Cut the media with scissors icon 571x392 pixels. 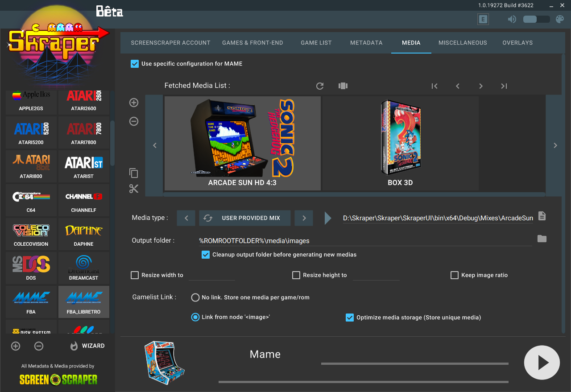(x=134, y=189)
